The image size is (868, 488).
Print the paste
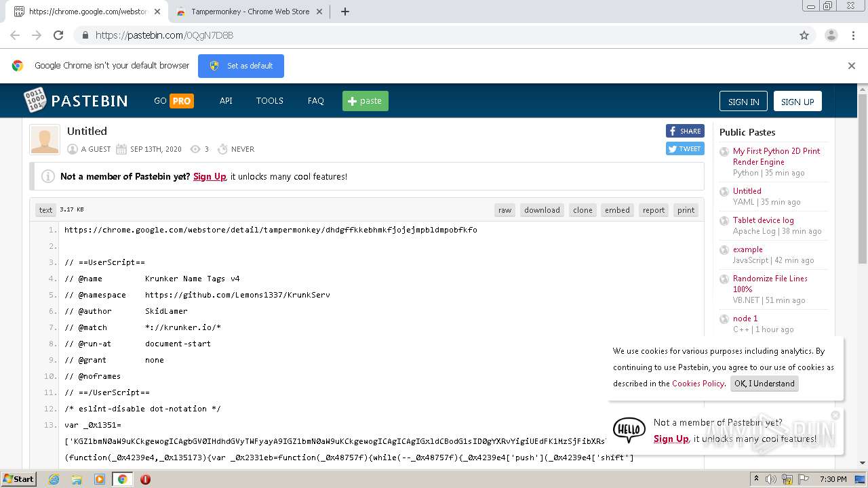point(686,210)
